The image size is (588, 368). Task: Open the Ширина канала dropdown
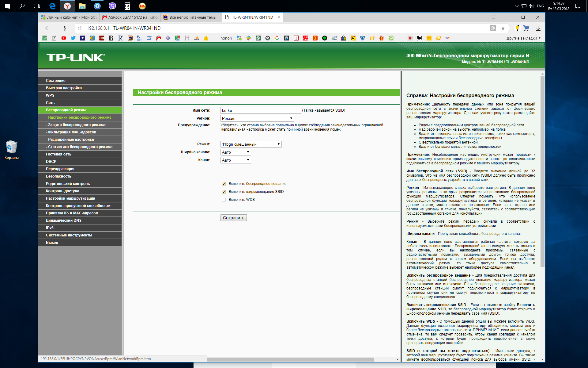click(236, 152)
